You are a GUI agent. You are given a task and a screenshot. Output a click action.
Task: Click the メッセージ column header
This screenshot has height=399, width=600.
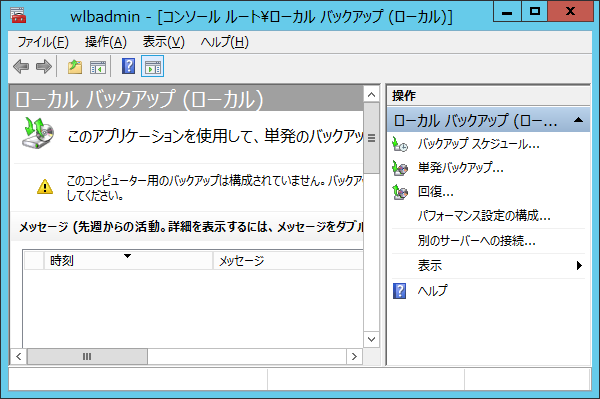tap(288, 261)
